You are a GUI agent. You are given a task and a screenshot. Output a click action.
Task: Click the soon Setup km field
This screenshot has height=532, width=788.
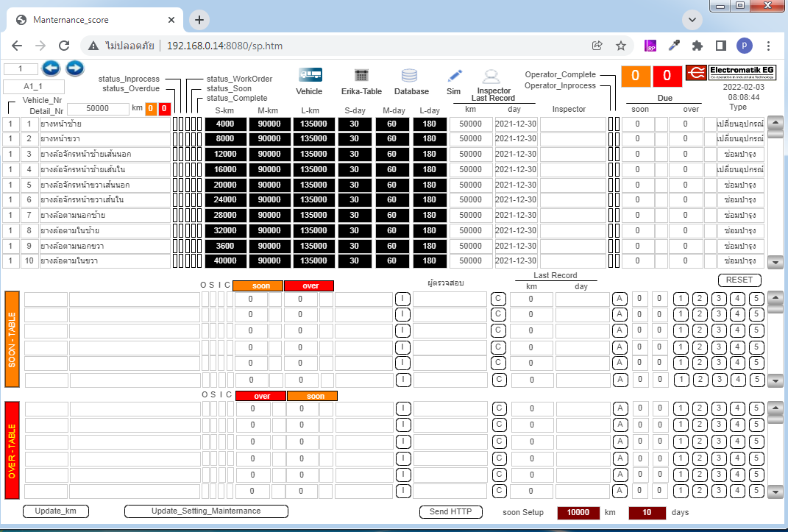click(x=578, y=512)
